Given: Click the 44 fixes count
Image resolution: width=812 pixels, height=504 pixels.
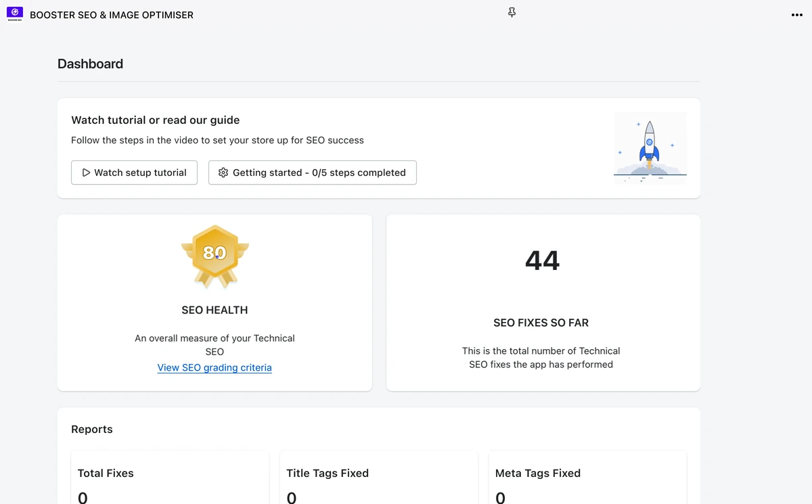Looking at the screenshot, I should point(543,260).
